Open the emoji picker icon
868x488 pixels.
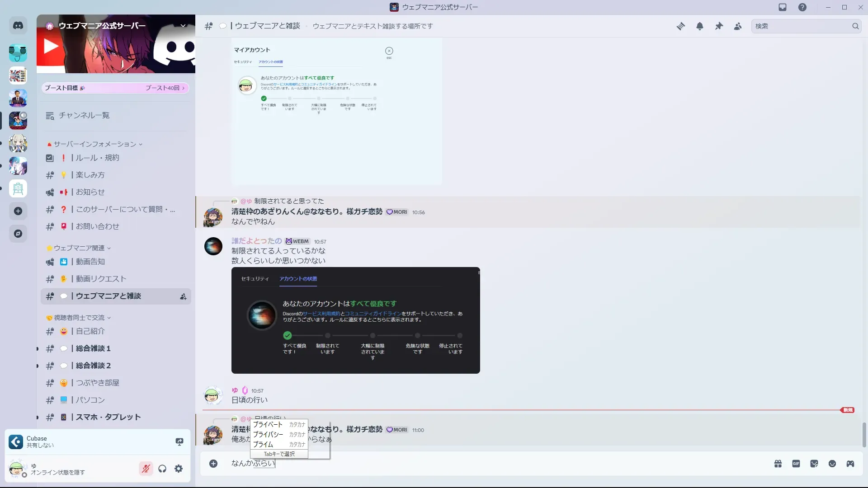832,464
